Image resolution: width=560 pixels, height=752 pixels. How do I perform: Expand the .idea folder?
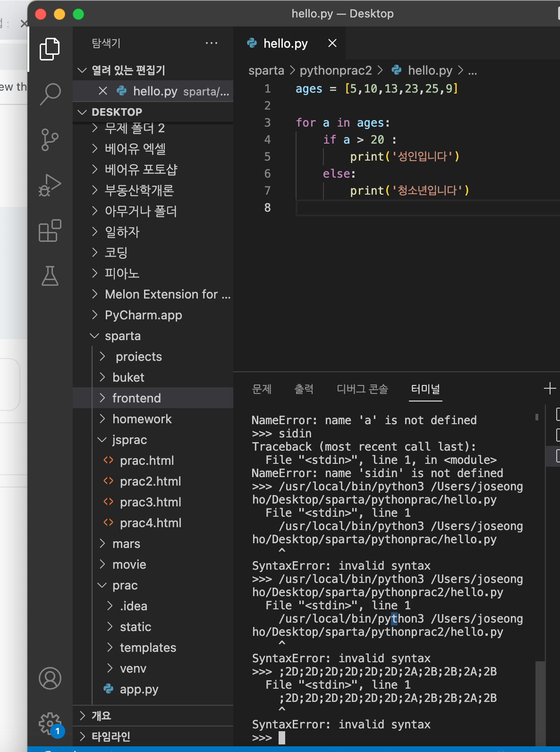click(153, 606)
